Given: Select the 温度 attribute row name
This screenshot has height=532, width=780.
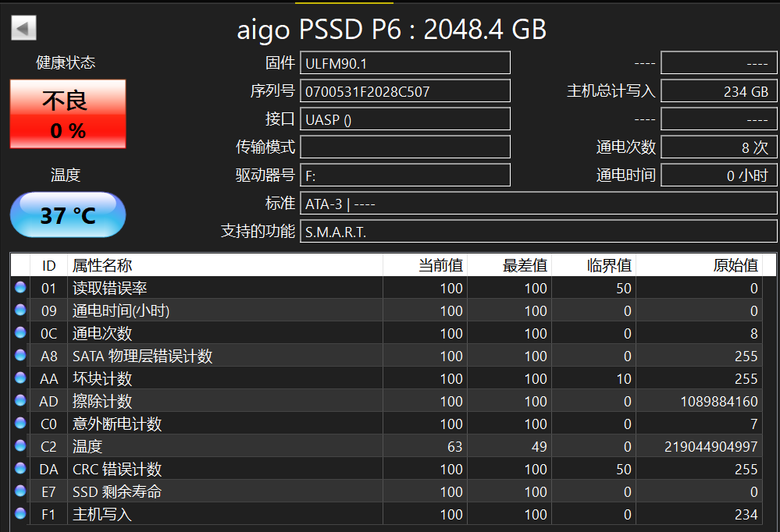Looking at the screenshot, I should 87,446.
